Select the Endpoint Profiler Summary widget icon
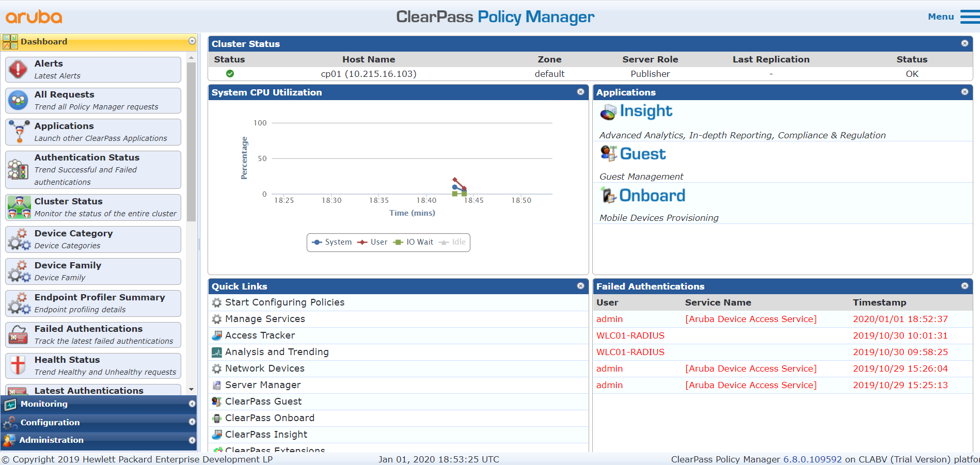Screen dimensions: 980x465 (19, 303)
